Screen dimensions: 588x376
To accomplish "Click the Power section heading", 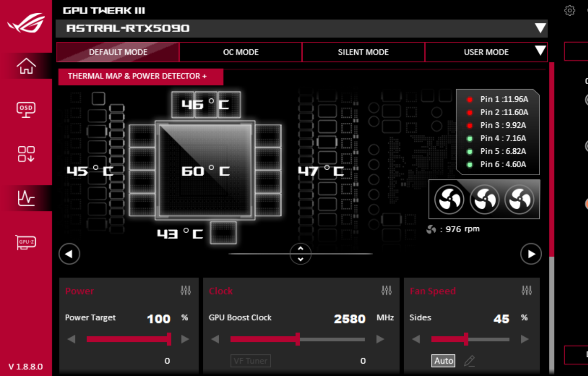I will pyautogui.click(x=79, y=291).
